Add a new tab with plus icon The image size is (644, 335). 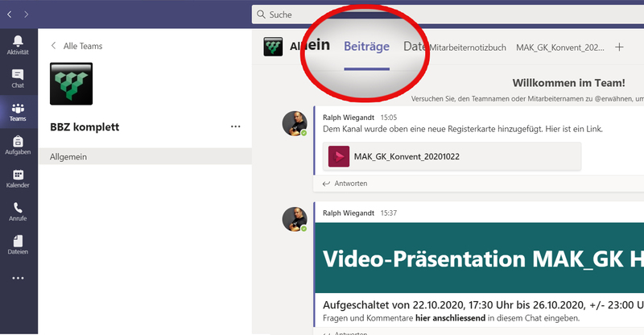(x=619, y=48)
